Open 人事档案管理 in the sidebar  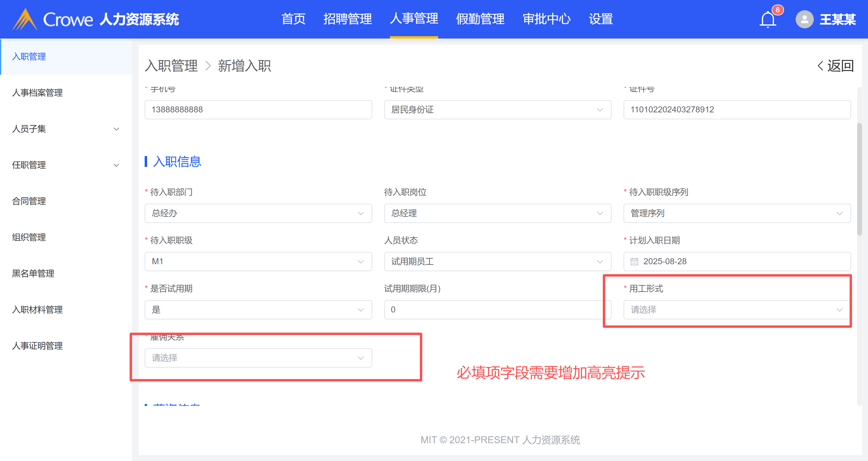point(37,93)
